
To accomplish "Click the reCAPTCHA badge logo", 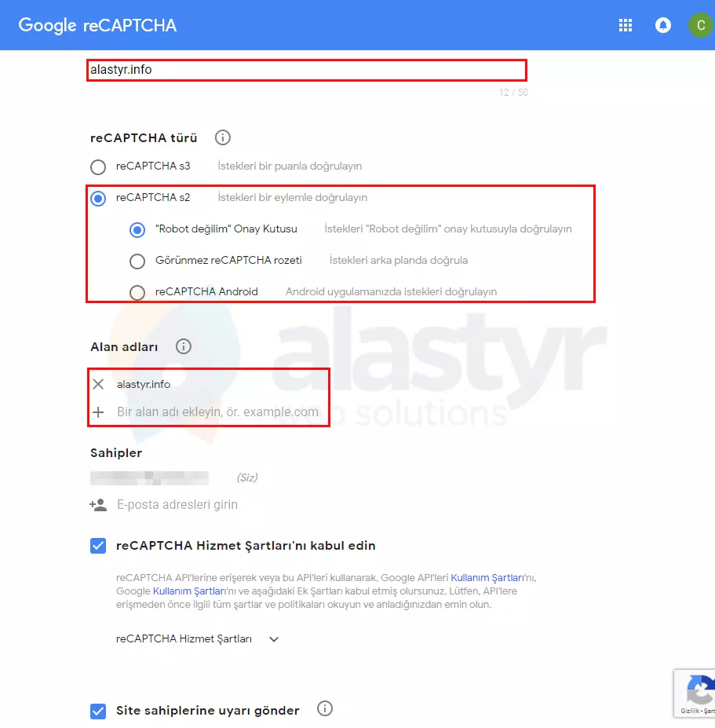I will [x=699, y=691].
